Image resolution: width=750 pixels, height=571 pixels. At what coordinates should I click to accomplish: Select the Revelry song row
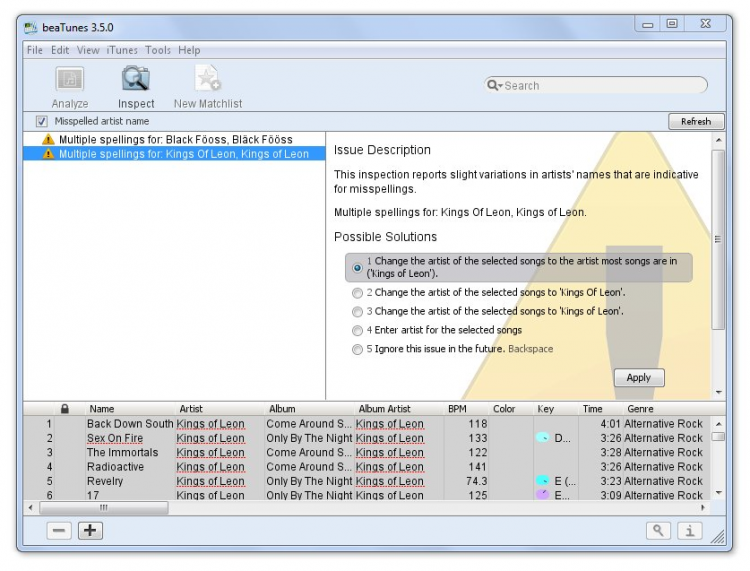pyautogui.click(x=367, y=481)
